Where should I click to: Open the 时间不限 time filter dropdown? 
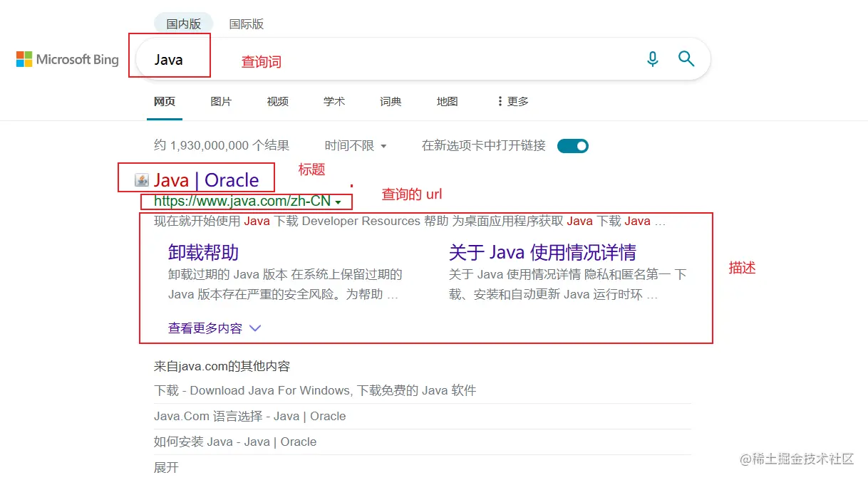coord(356,146)
